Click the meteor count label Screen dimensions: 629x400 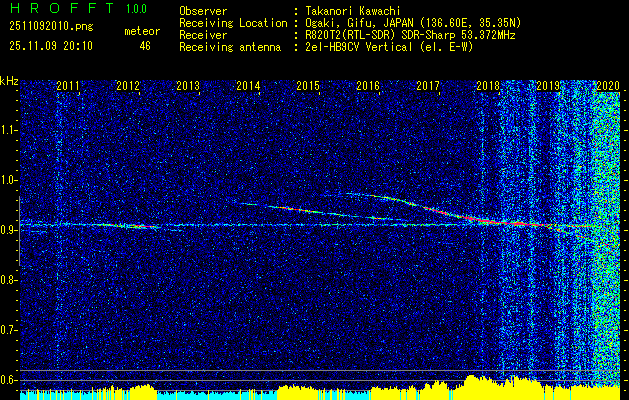click(142, 31)
